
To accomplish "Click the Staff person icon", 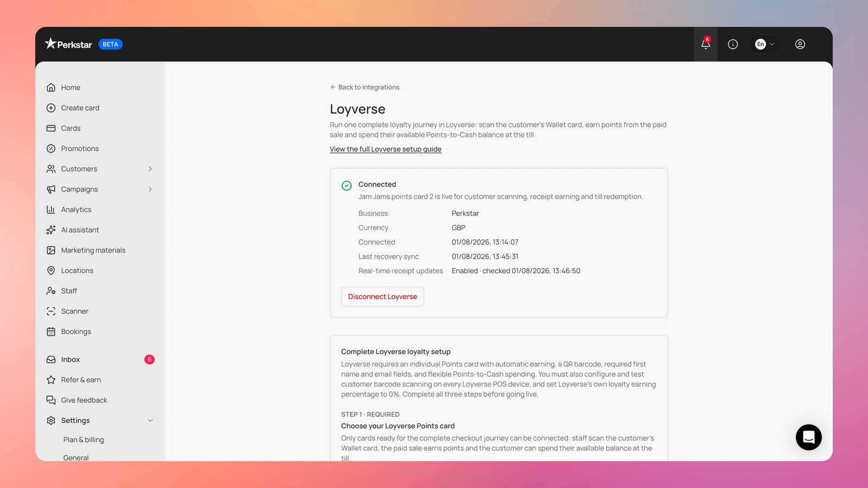I will 51,291.
